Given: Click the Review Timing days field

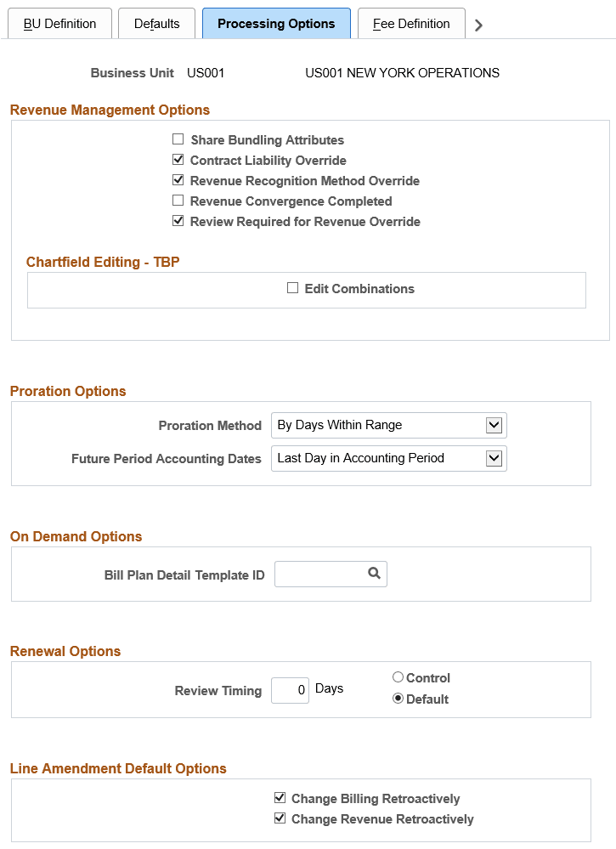Looking at the screenshot, I should (x=290, y=690).
